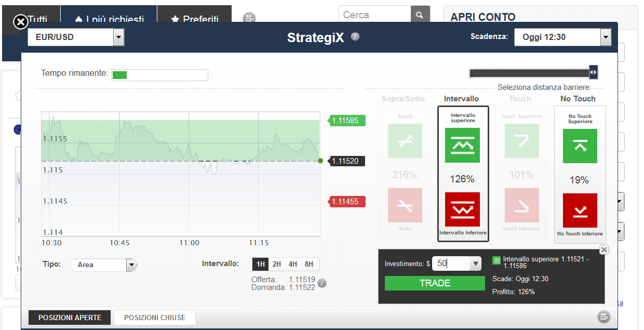Click the 19% No Touch payout text
Viewport: 644px width, 330px height.
pyautogui.click(x=579, y=180)
